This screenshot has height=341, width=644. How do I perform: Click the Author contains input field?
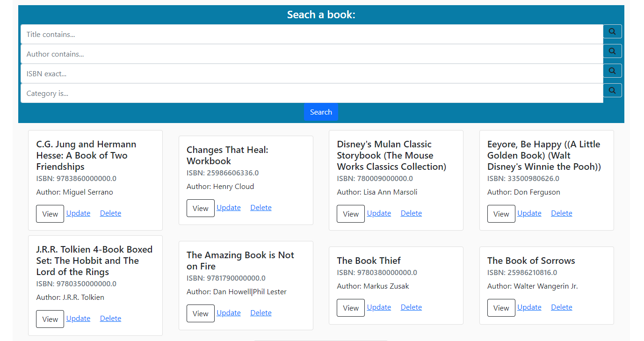(187, 53)
